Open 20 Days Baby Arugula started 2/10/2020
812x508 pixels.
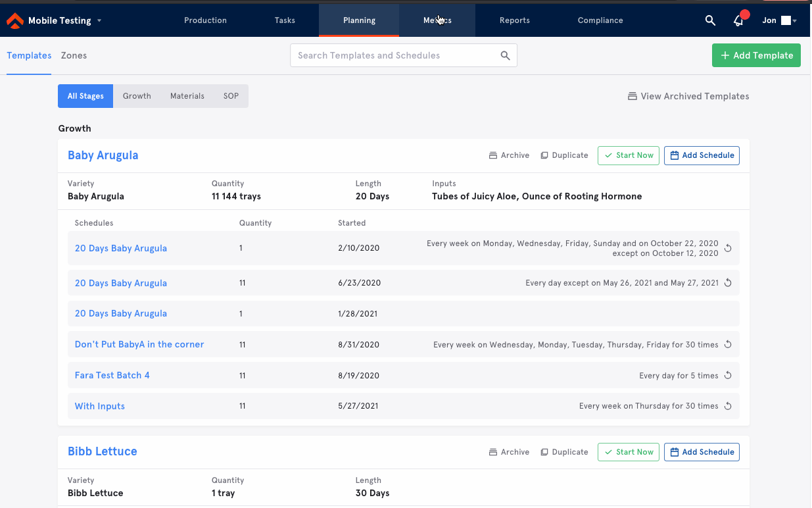coord(121,248)
